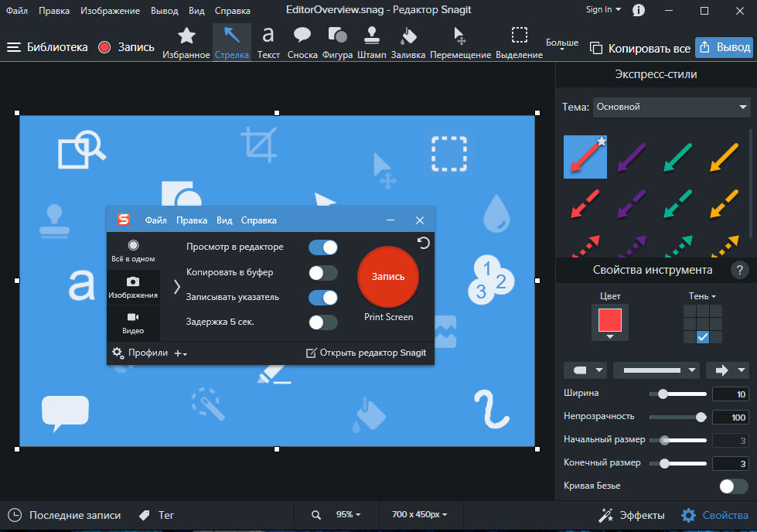Open the Правка (Edit) menu

[54, 11]
